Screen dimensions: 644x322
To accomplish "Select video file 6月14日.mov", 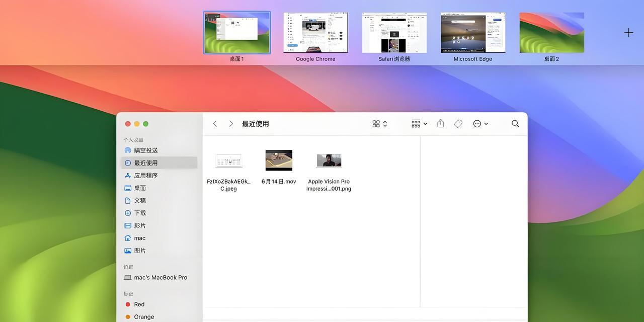I will 279,168.
